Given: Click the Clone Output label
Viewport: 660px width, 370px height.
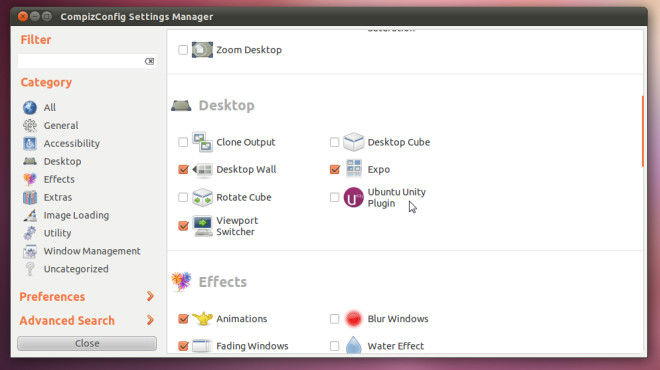Looking at the screenshot, I should (246, 142).
